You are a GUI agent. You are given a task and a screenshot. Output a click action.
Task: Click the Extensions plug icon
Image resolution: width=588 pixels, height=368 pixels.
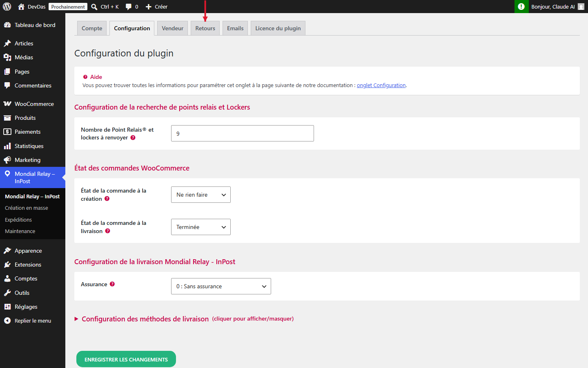pos(7,265)
